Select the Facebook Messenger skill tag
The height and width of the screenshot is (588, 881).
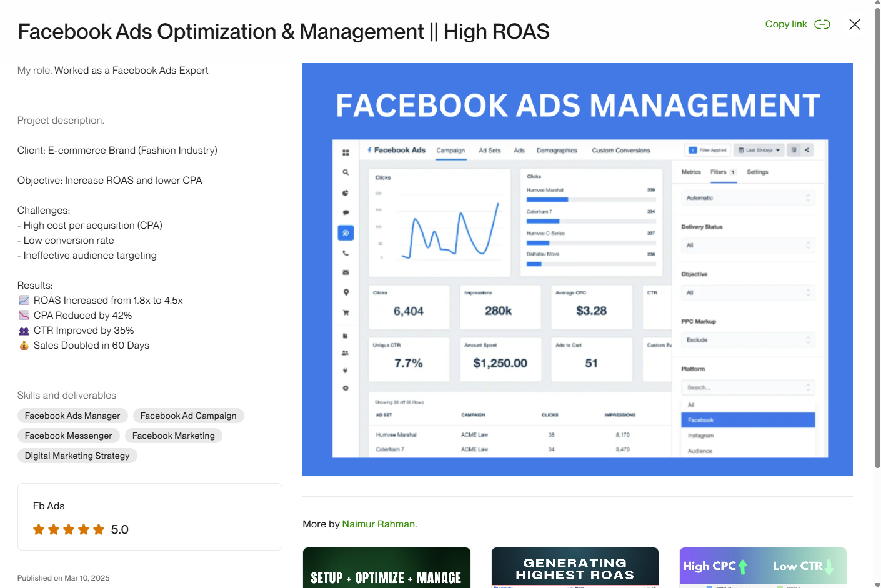click(69, 436)
